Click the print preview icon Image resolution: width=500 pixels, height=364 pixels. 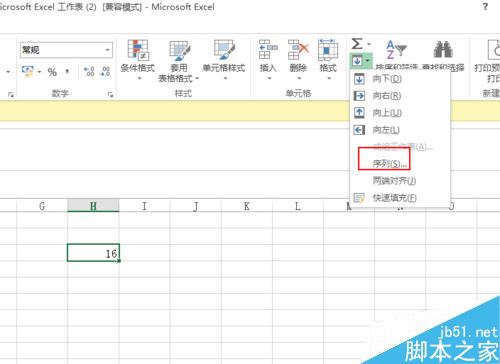coord(494,50)
